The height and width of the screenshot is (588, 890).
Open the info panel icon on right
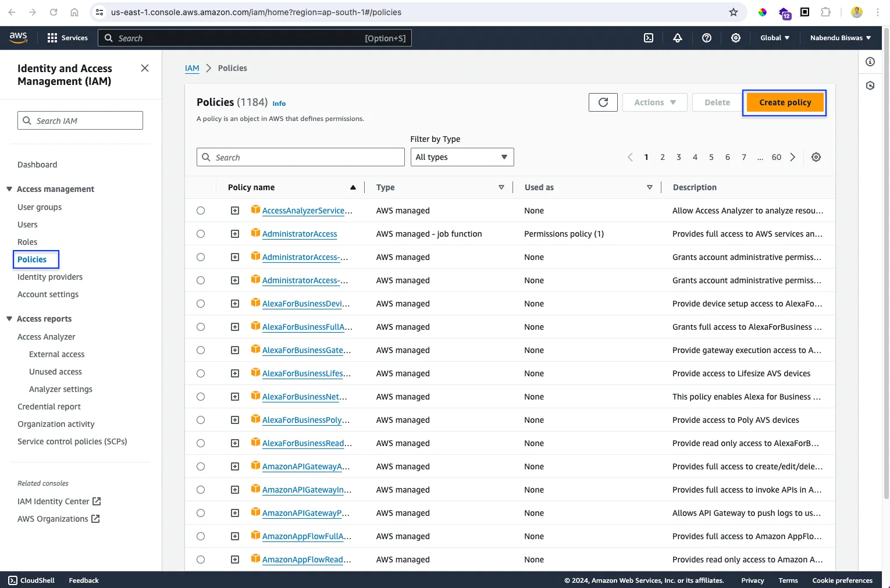point(870,62)
